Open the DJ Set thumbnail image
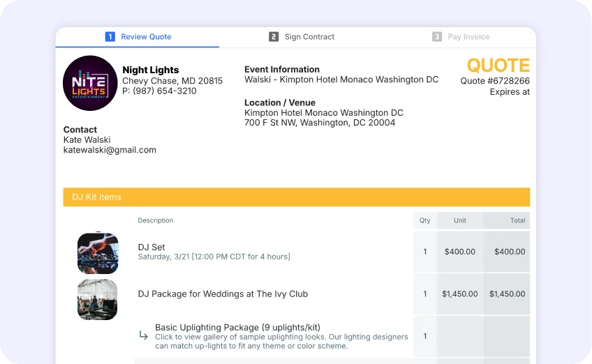 [x=98, y=252]
